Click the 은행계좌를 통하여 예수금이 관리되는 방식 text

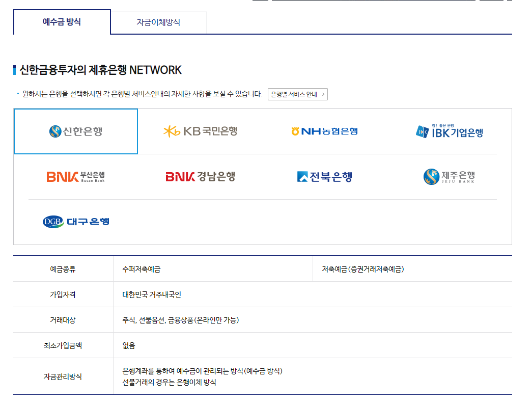(x=203, y=371)
